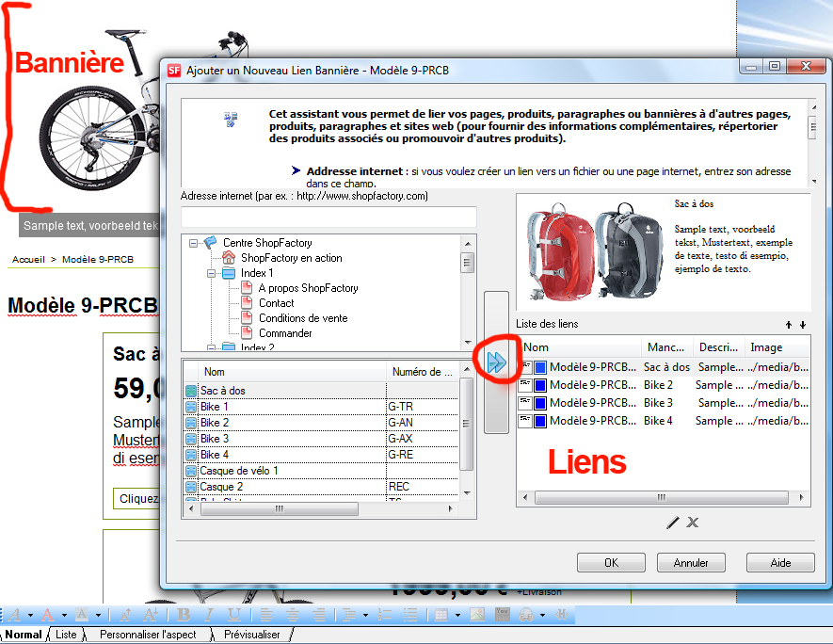833x644 pixels.
Task: Click the Underline formatting icon
Action: click(232, 615)
